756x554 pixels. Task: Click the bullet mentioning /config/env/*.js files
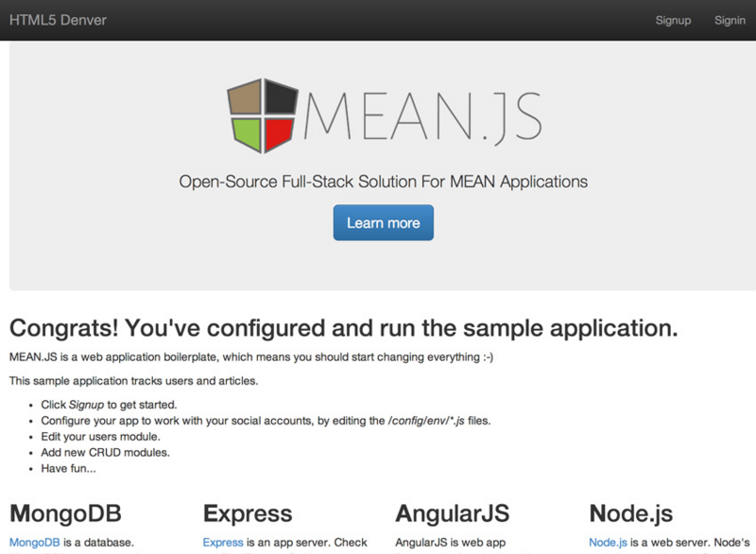click(x=266, y=421)
